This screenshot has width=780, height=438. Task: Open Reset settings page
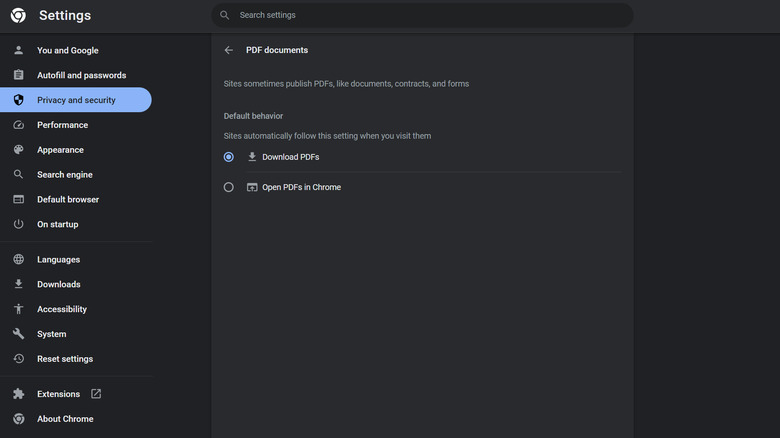pos(64,359)
